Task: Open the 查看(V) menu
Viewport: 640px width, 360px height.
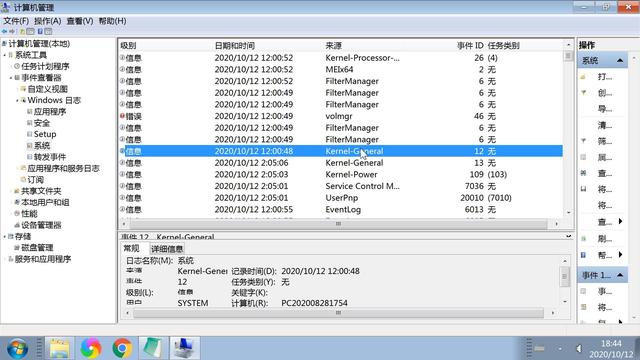Action: tap(80, 21)
